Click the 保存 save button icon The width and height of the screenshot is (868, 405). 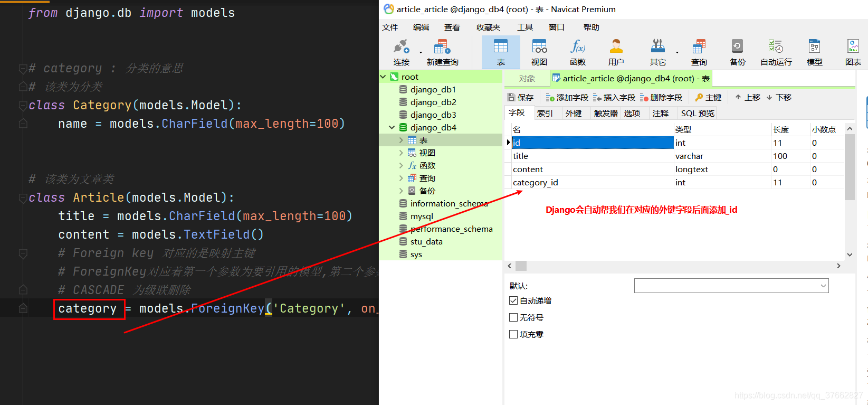tap(520, 98)
